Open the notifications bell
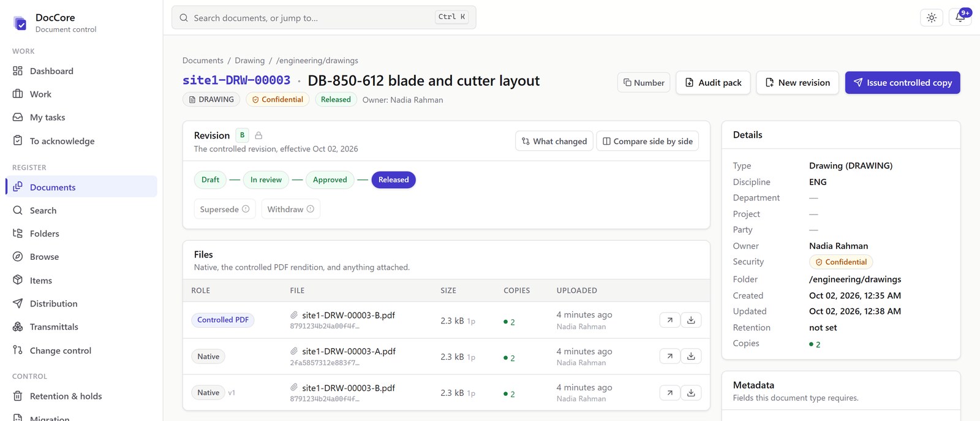The image size is (980, 421). [x=960, y=18]
